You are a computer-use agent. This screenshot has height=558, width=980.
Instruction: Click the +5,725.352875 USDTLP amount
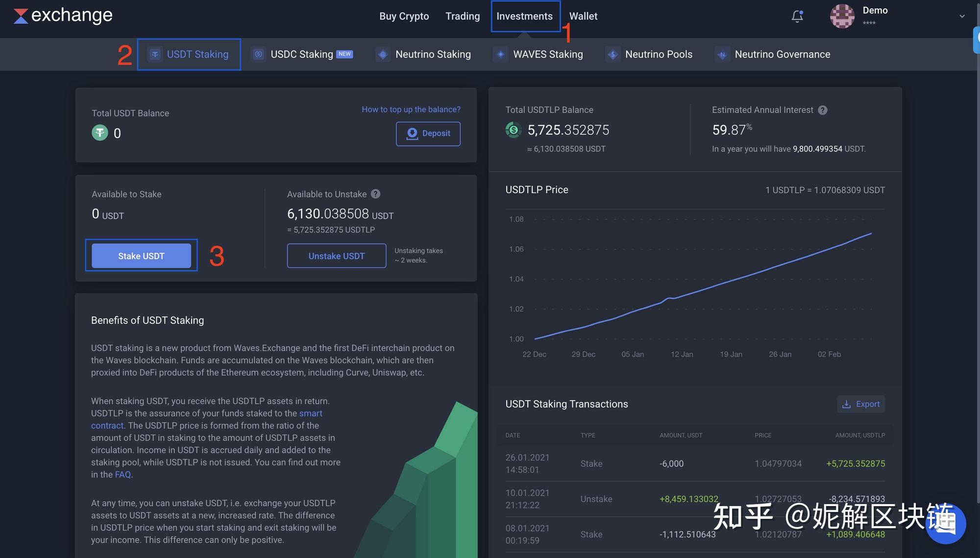pos(856,463)
